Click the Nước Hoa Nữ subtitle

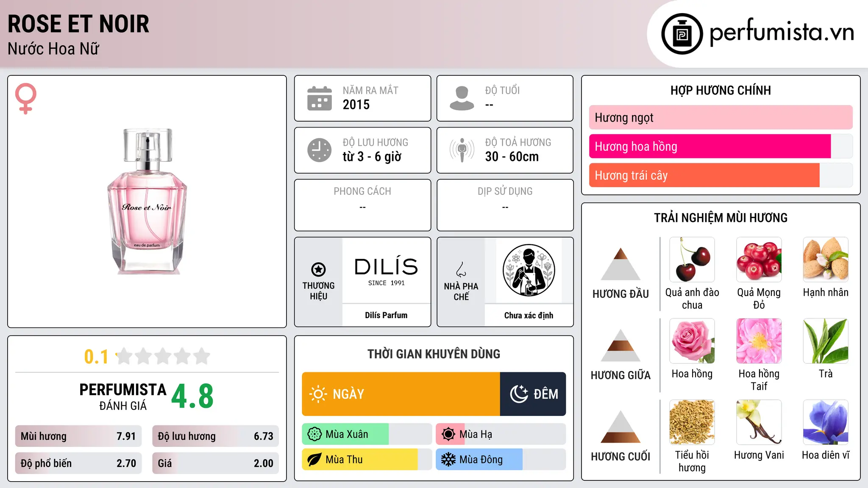click(x=53, y=49)
